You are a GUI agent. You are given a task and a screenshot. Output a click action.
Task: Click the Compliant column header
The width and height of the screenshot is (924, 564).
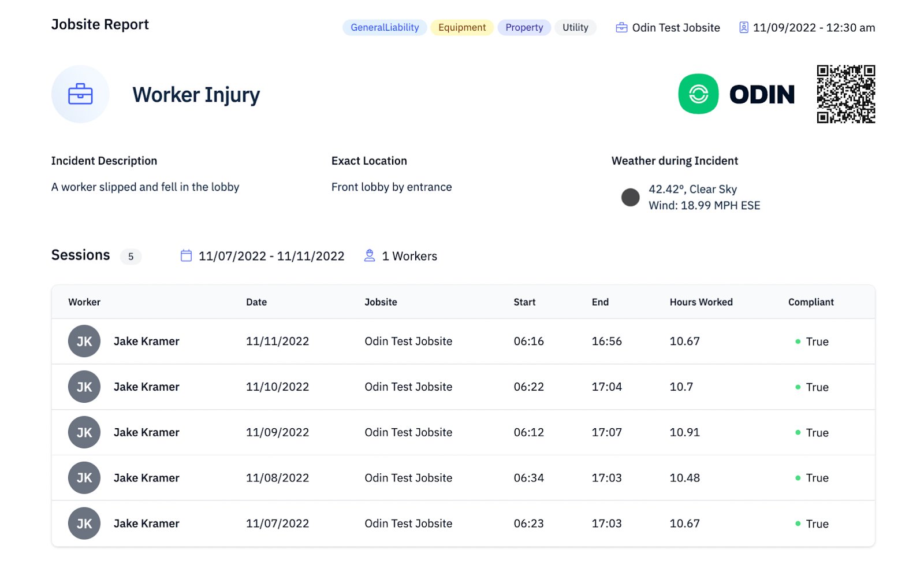coord(811,302)
